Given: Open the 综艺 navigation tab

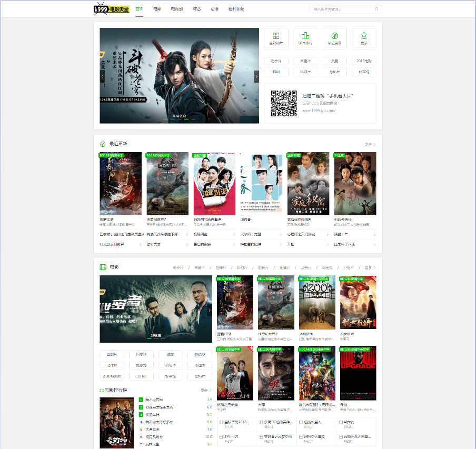Looking at the screenshot, I should pyautogui.click(x=197, y=9).
